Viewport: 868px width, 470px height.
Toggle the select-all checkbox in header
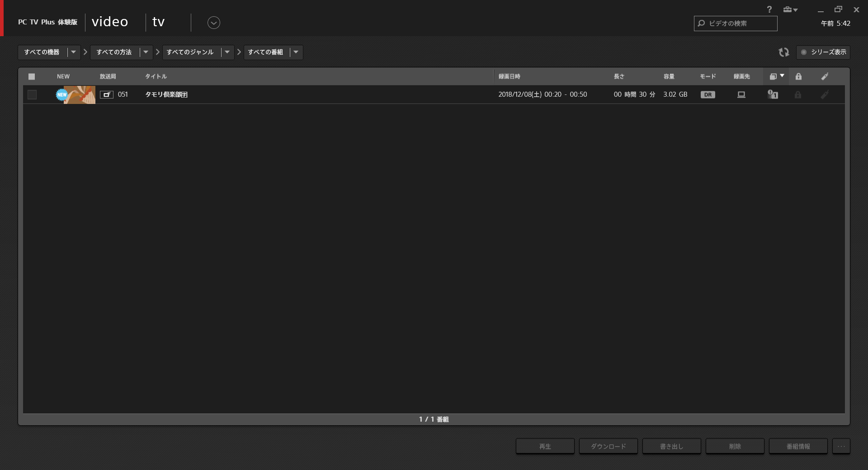coord(32,76)
